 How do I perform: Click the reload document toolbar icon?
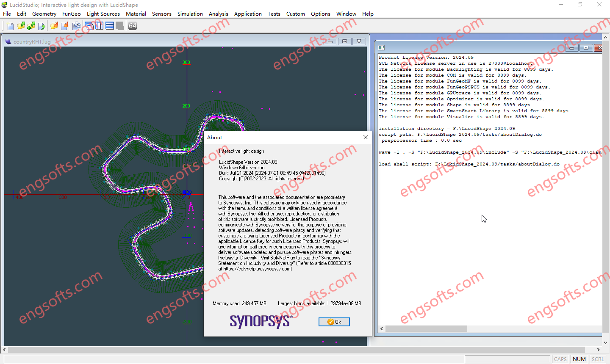tap(42, 26)
